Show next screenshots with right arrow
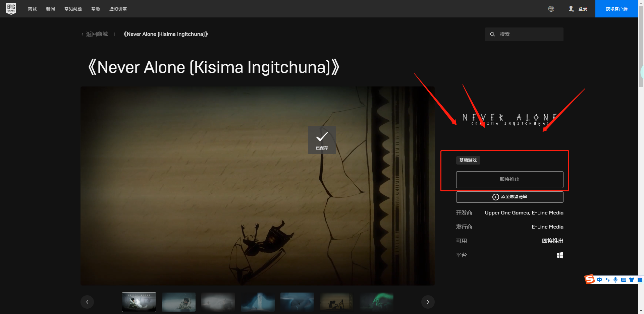The image size is (644, 314). (428, 302)
